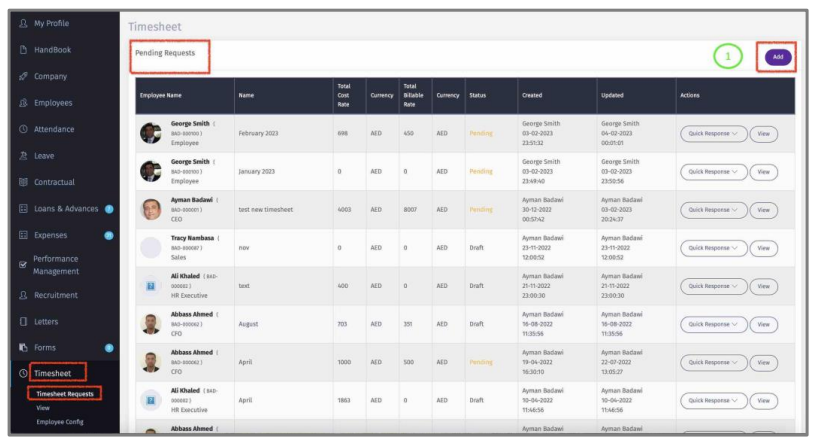Click the My Profile sidebar icon
815x438 pixels.
pos(22,23)
